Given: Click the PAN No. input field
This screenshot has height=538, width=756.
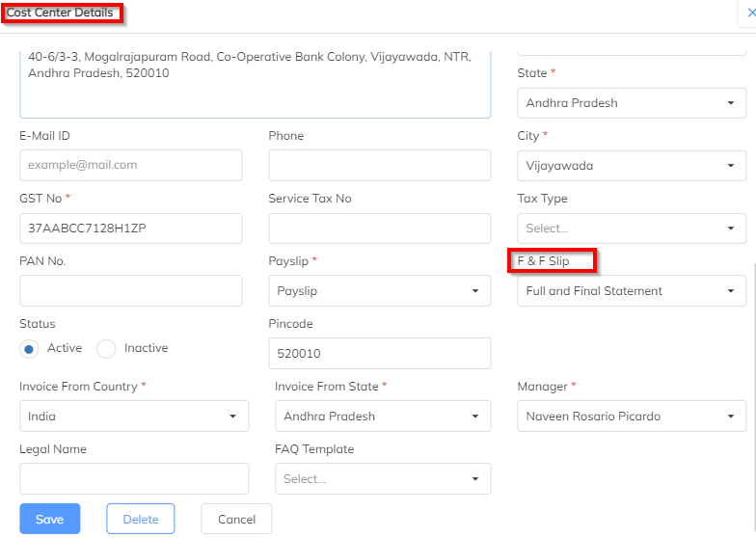Looking at the screenshot, I should [x=131, y=291].
